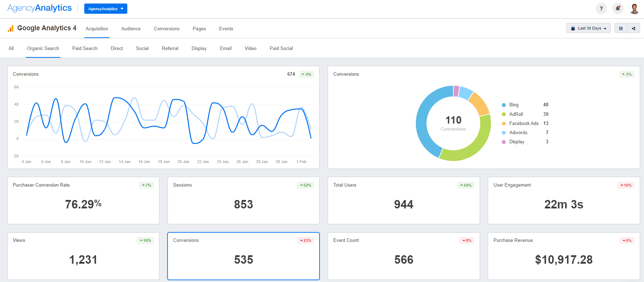Toggle Facebook Ads legend item
Viewport: 644px width, 282px height.
pos(523,123)
